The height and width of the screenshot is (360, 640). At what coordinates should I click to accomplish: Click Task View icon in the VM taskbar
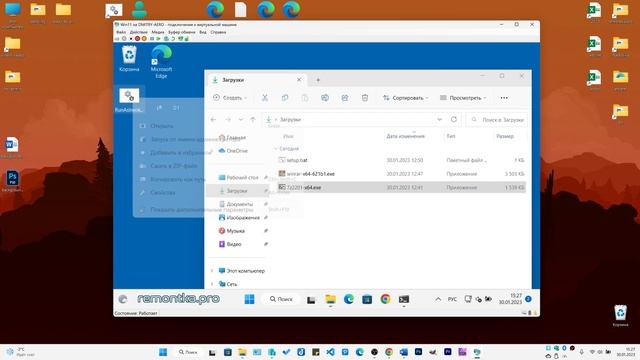point(311,300)
